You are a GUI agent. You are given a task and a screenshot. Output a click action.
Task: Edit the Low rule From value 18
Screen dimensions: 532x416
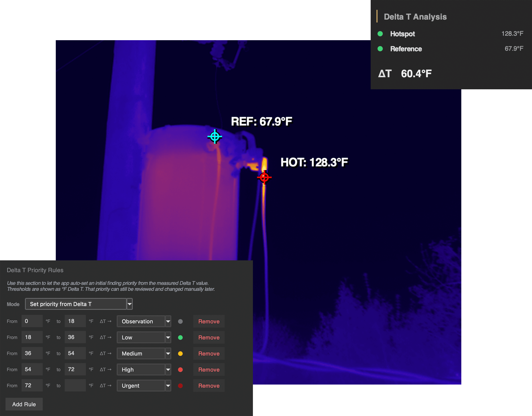point(32,337)
